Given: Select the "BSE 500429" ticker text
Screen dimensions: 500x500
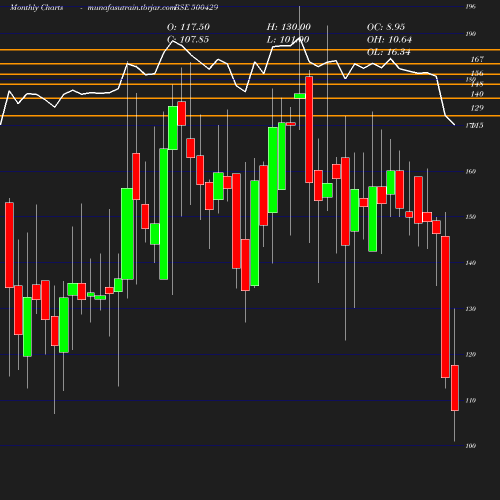Looking at the screenshot, I should click(196, 7).
